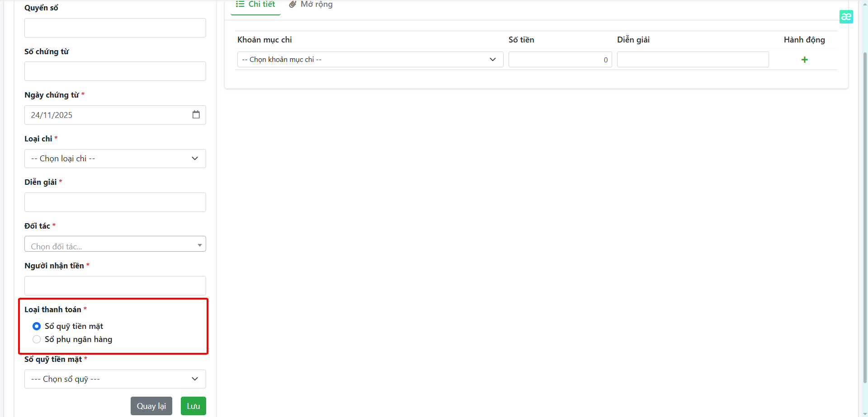Open the Chọn sổ quỹ dropdown

pos(115,379)
